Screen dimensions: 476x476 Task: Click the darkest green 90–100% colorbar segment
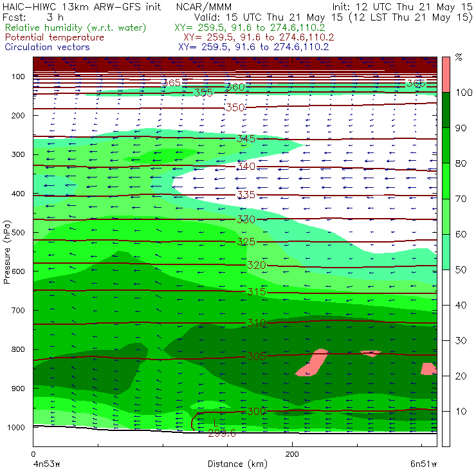pos(446,110)
